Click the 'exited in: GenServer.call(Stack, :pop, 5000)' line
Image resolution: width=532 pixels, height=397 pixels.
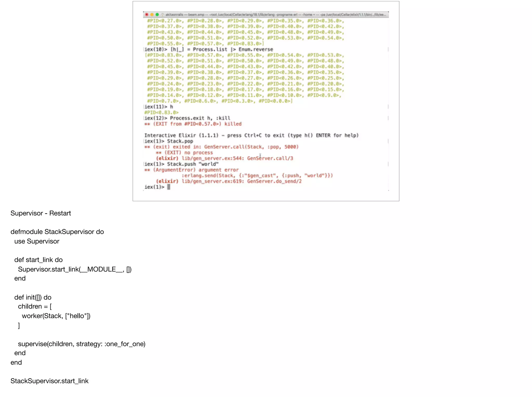click(x=222, y=147)
